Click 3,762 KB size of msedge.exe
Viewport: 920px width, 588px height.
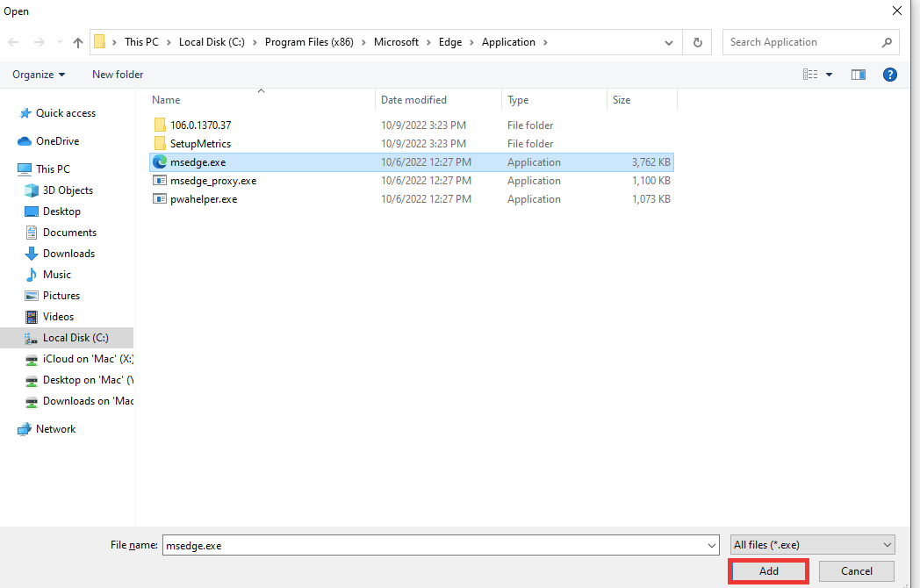650,162
